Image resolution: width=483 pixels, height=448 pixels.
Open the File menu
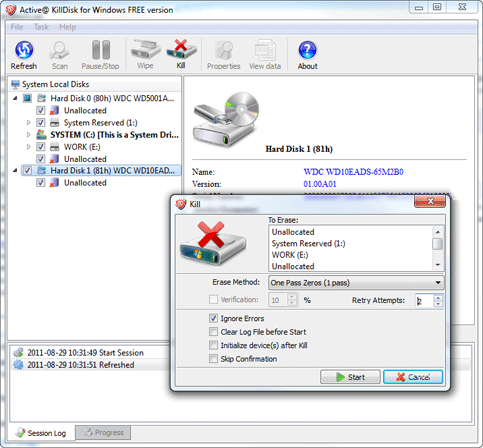point(17,27)
